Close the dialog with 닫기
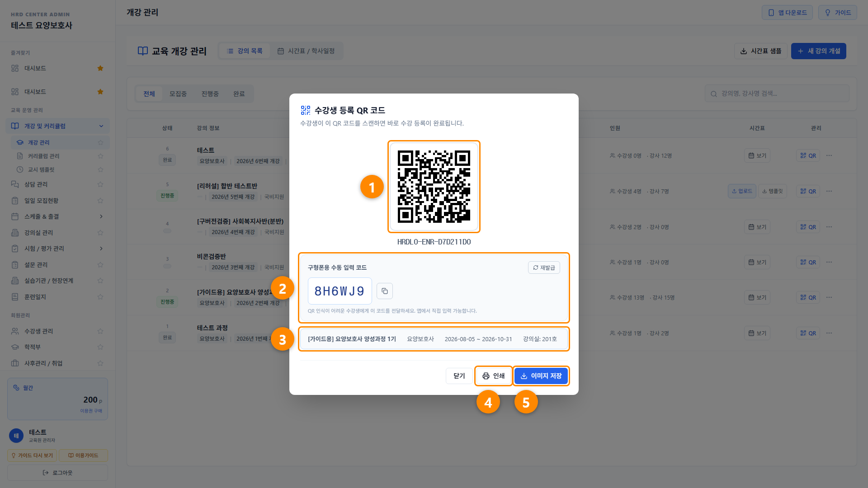The image size is (868, 488). click(459, 376)
